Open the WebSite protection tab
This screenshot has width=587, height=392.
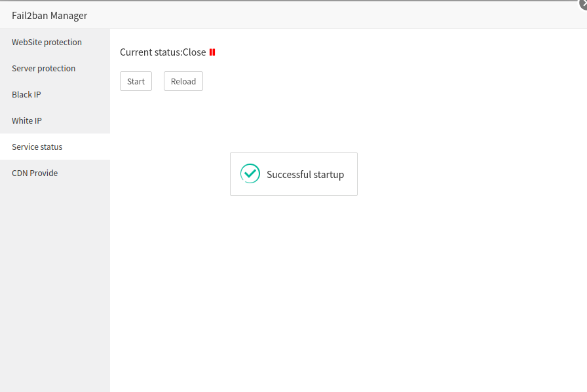(55, 42)
